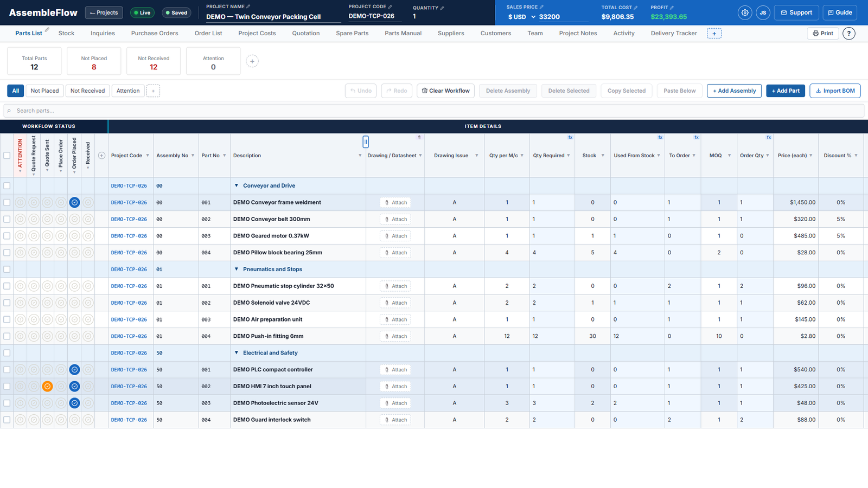Click Attention status icon for Conveyor belt 300mm

20,219
